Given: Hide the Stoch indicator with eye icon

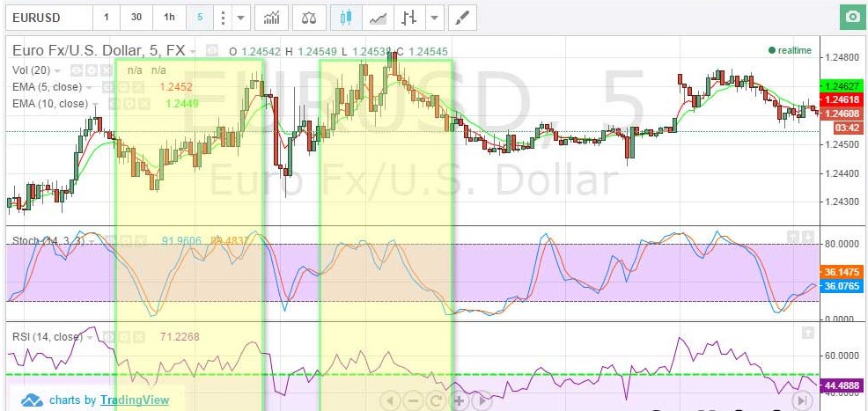Looking at the screenshot, I should tap(111, 240).
